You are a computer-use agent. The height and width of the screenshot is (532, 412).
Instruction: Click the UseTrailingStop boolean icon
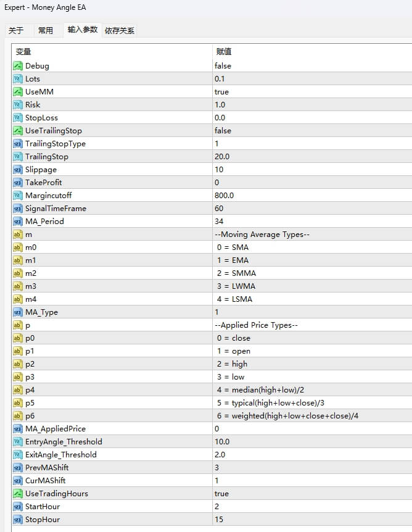(x=18, y=131)
